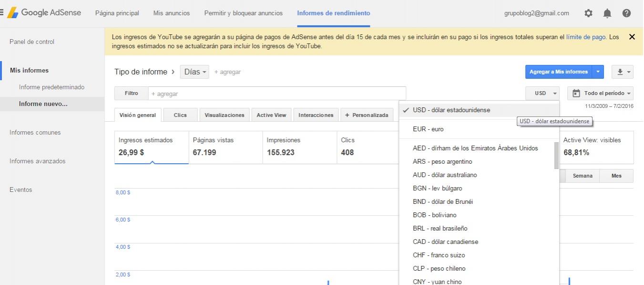Expand the Días report type dropdown
Image resolution: width=644 pixels, height=285 pixels.
(194, 72)
